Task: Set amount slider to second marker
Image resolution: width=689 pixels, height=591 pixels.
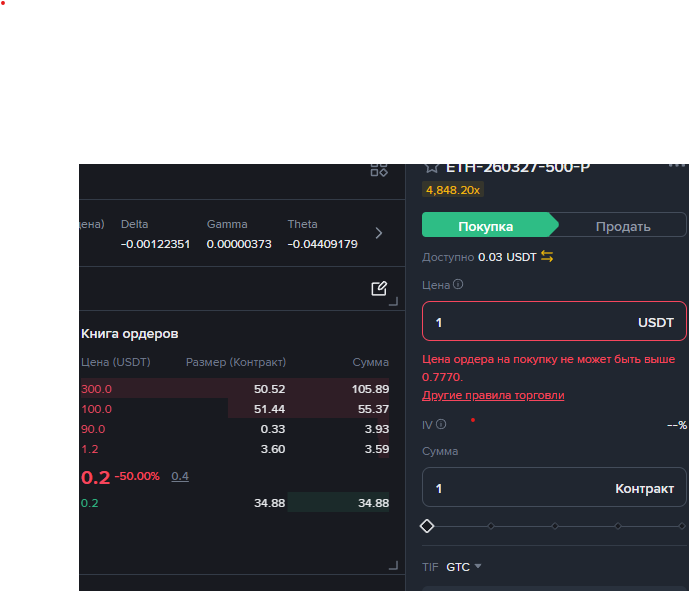Action: (491, 526)
